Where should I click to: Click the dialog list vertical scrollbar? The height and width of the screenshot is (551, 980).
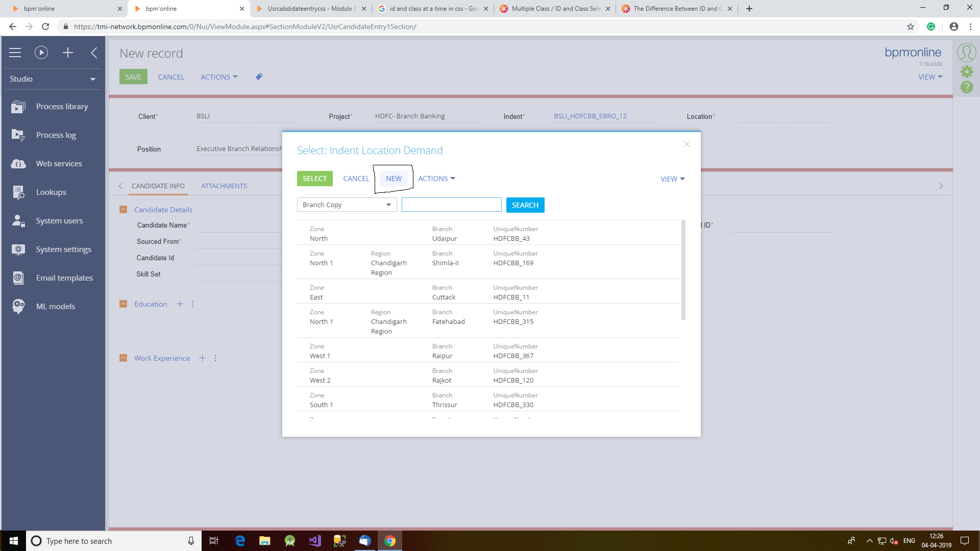[683, 270]
